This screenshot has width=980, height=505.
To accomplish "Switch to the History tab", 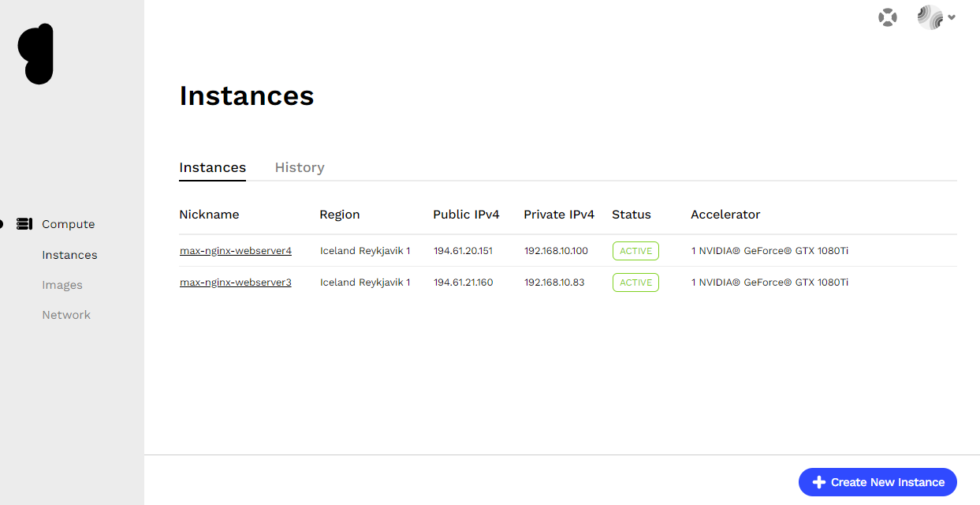I will coord(300,167).
